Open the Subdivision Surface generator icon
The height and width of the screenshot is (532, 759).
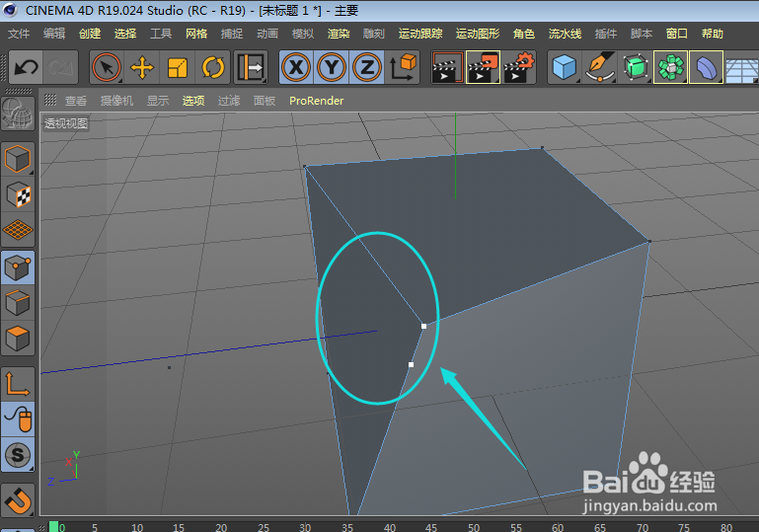tap(635, 67)
